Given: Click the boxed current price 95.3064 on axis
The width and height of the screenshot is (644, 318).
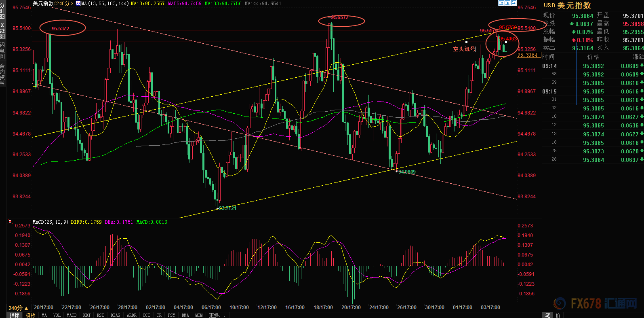Looking at the screenshot, I should [528, 55].
